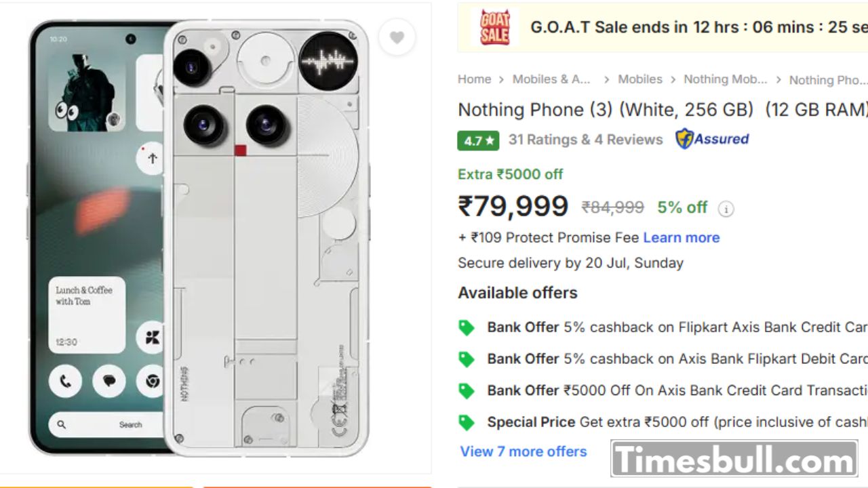
Task: Expand View 7 more offers
Action: click(524, 451)
